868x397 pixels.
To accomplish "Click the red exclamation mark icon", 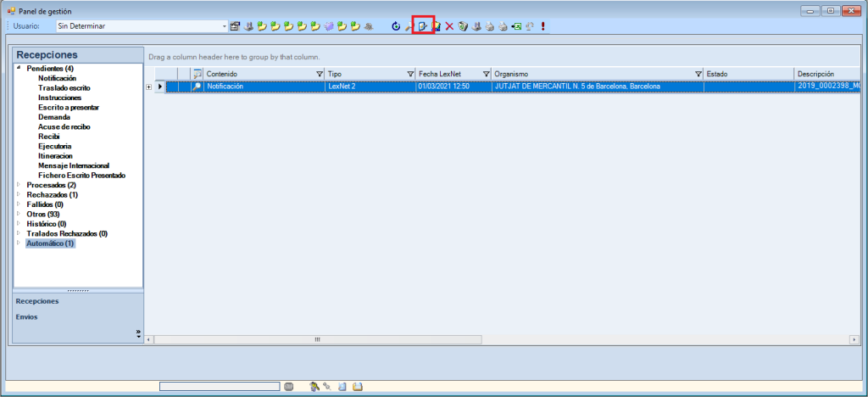I will [542, 26].
